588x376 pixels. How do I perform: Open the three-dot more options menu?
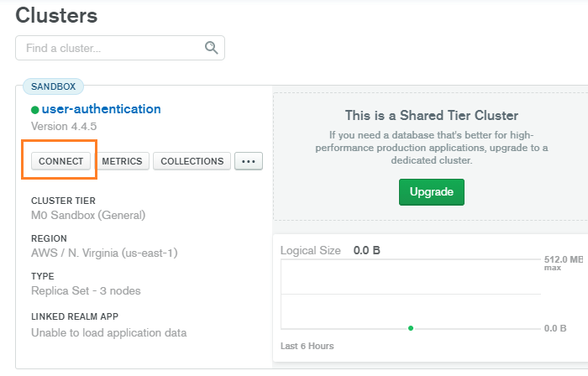pos(249,161)
